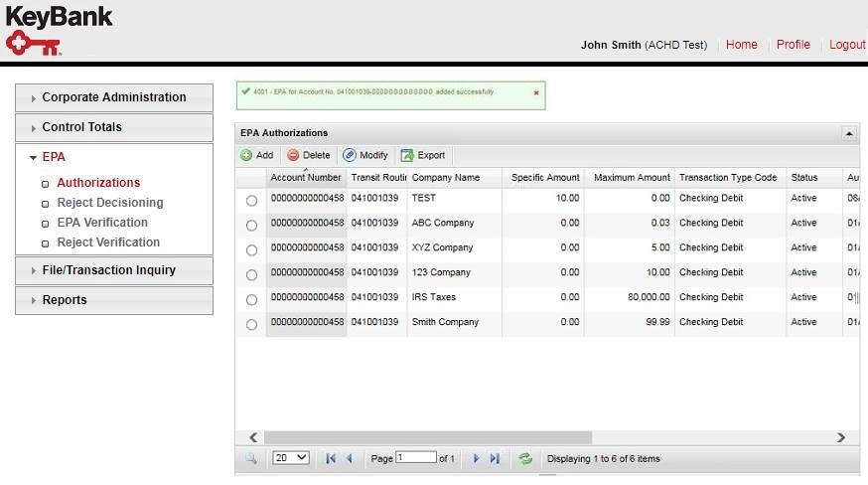Sort by Status column header
The image size is (868, 485).
coord(813,177)
